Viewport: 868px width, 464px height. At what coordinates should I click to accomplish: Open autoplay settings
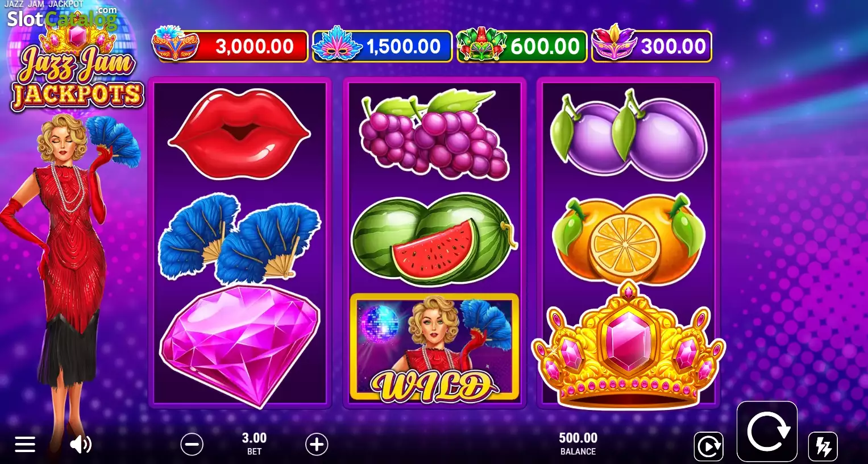[708, 446]
